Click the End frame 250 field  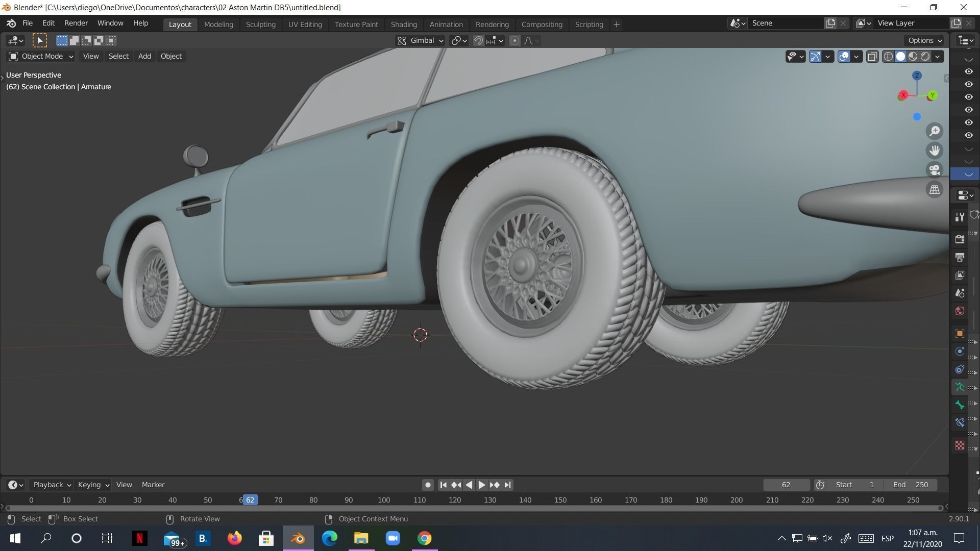click(911, 485)
